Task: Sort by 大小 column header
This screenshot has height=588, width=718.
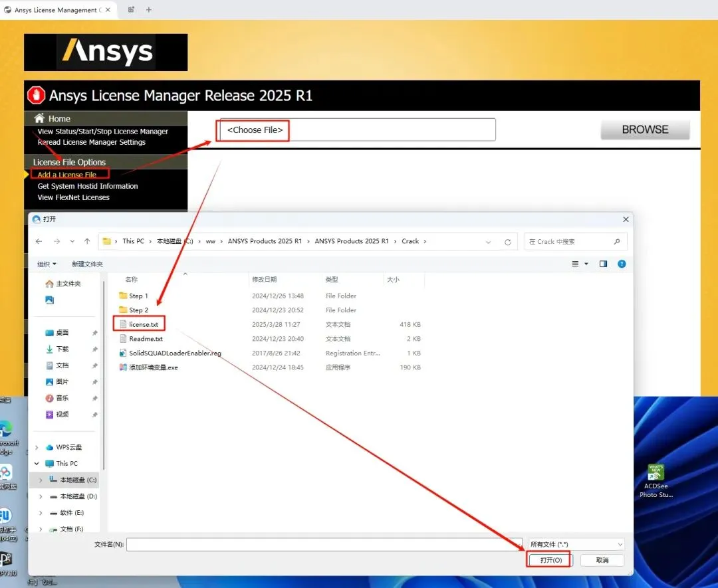Action: pos(393,279)
